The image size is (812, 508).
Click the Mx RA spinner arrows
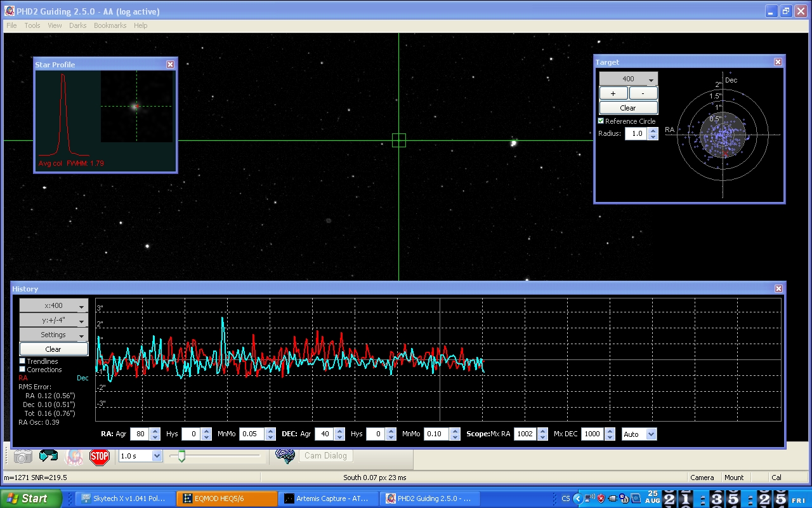click(x=542, y=434)
